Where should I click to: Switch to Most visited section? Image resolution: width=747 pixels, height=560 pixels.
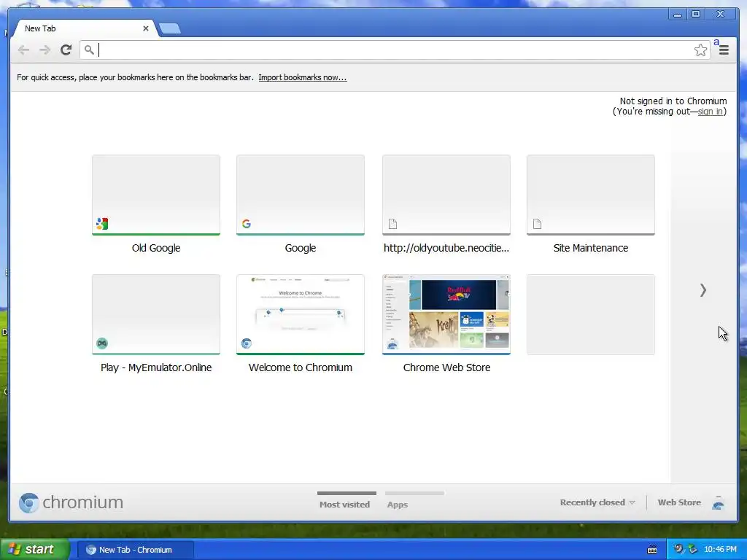point(344,505)
